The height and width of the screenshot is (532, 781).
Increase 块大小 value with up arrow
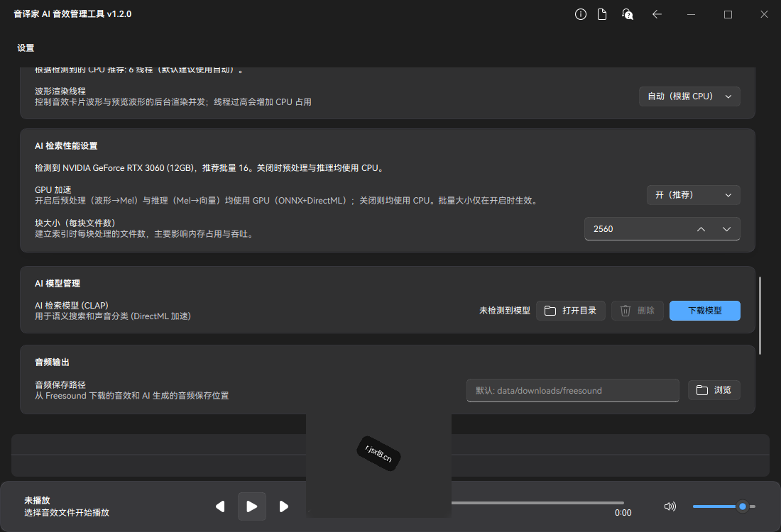point(701,229)
